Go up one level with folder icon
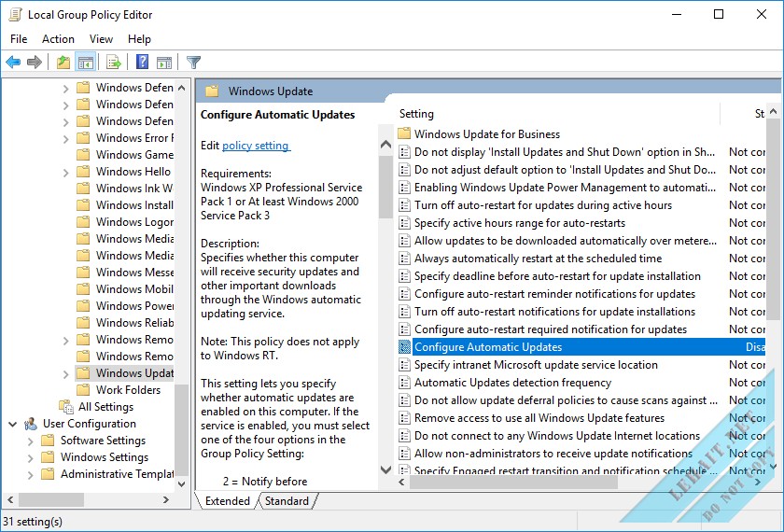The image size is (784, 532). click(x=63, y=62)
